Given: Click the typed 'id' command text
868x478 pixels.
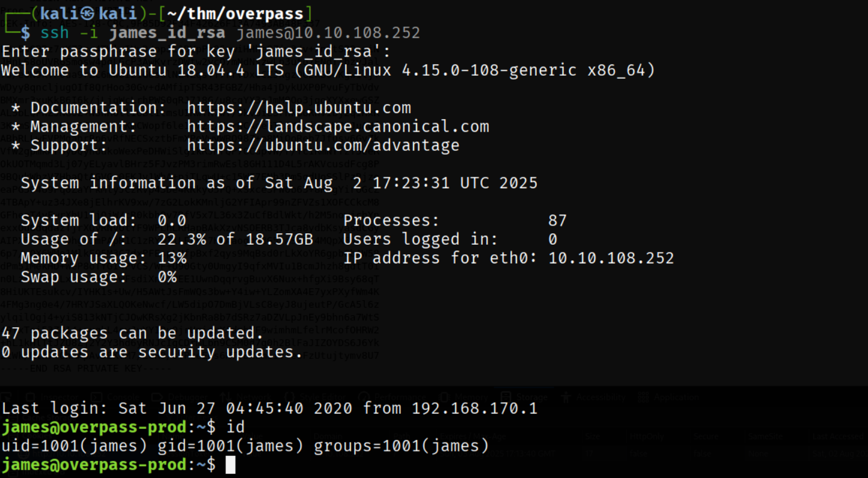Looking at the screenshot, I should (x=235, y=427).
